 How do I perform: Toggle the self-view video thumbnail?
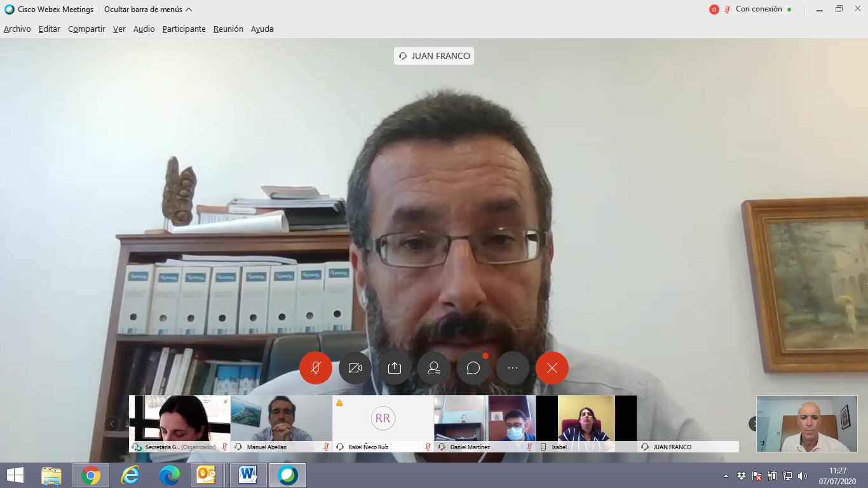click(806, 424)
